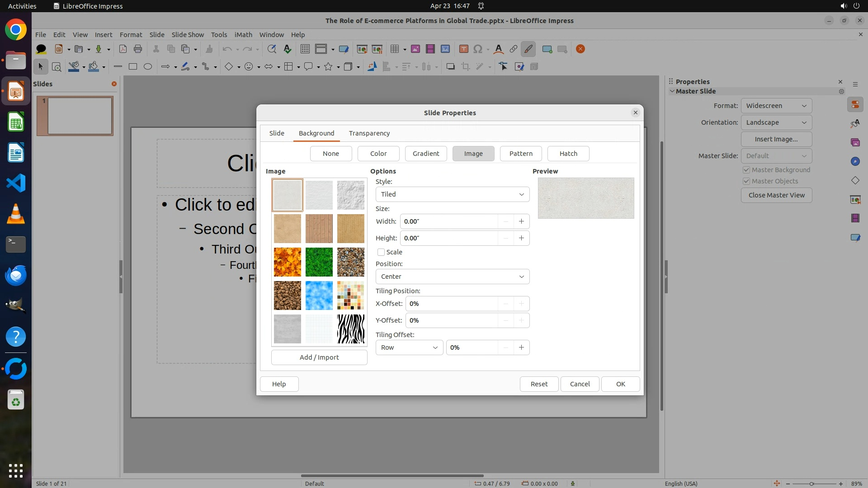
Task: Select the zebra stripe image swatch
Action: pyautogui.click(x=350, y=329)
